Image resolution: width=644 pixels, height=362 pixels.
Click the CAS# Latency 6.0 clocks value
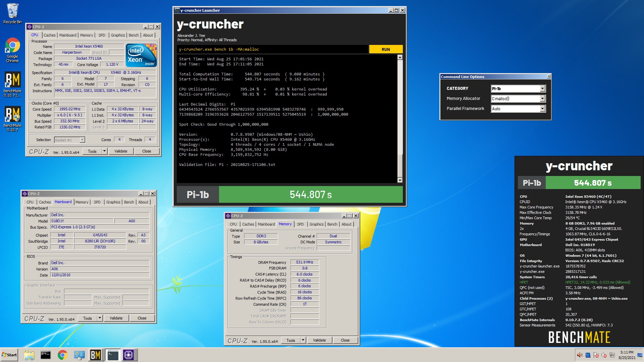[305, 275]
